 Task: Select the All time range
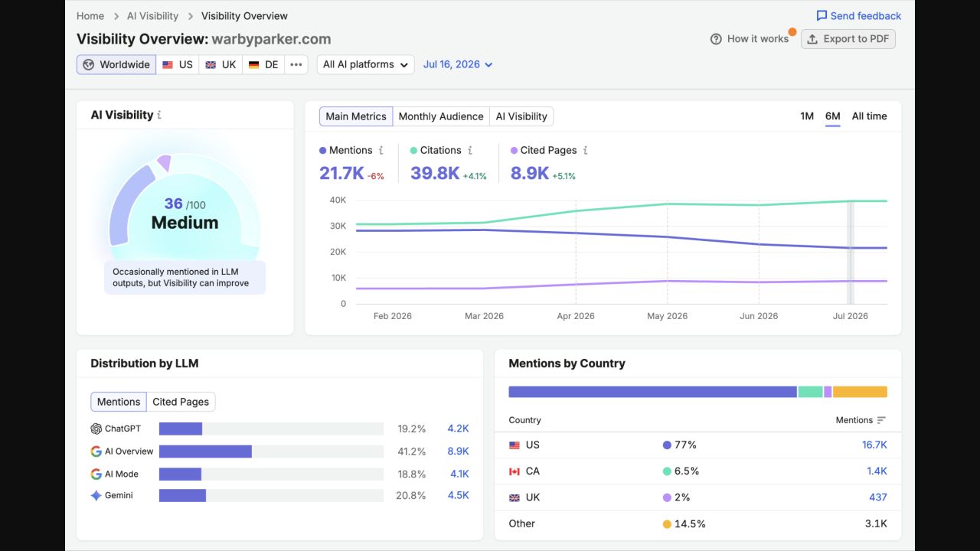pyautogui.click(x=869, y=116)
